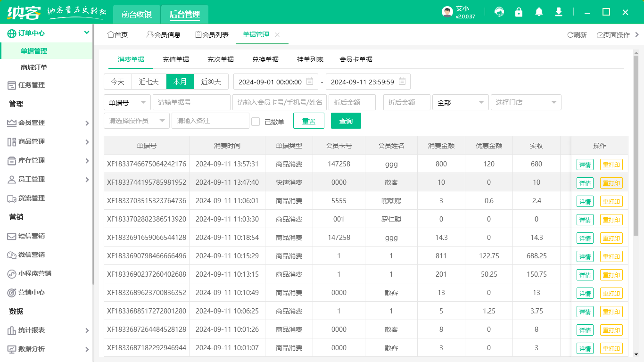Viewport: 644px width, 362px height.
Task: Click the 商品管理 icon in sidebar
Action: click(x=12, y=142)
